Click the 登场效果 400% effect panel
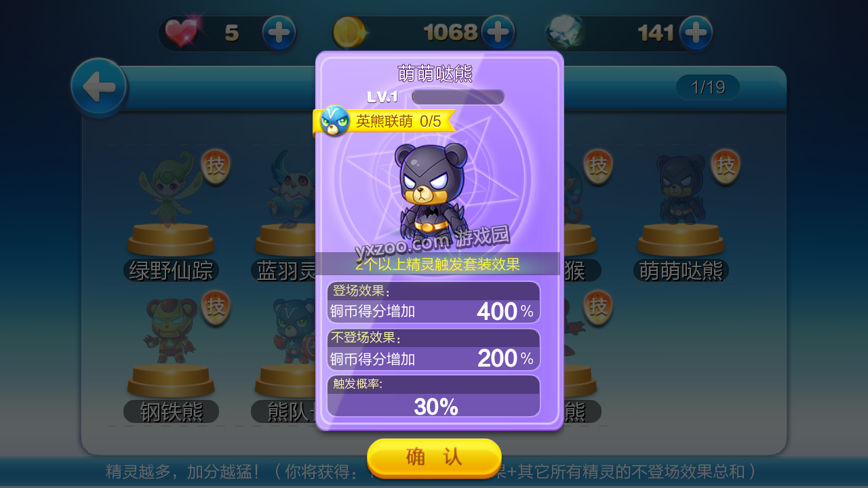Viewport: 868px width, 488px height. [434, 302]
